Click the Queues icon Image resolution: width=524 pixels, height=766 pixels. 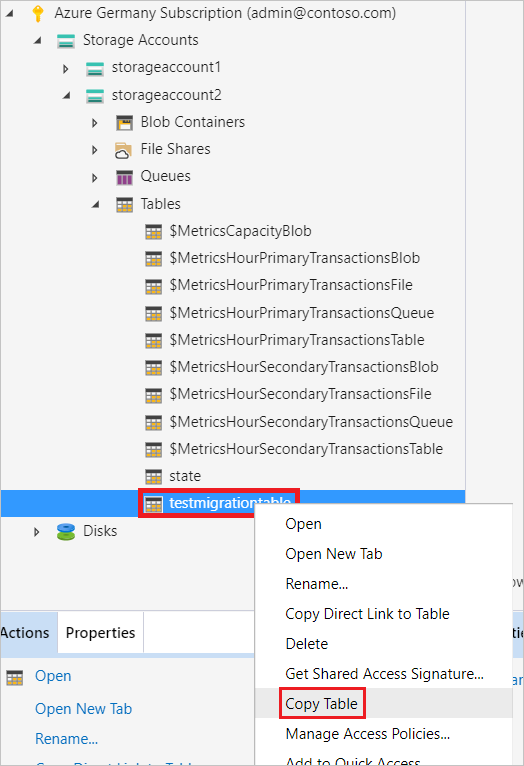[x=124, y=177]
